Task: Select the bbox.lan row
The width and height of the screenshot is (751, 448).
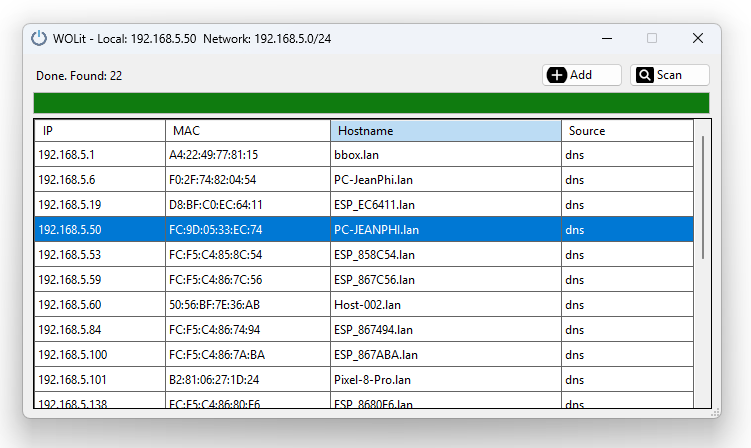Action: (357, 155)
